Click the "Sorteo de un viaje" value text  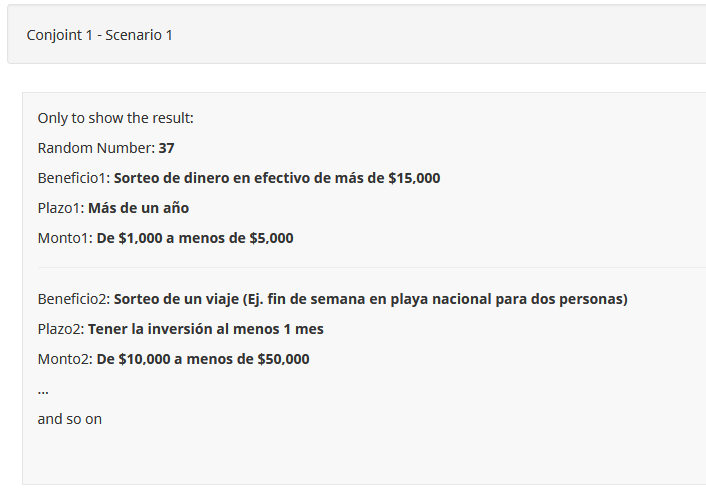click(x=370, y=299)
